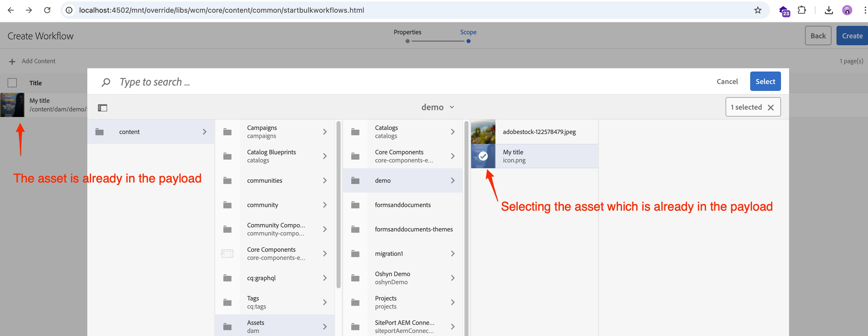Clear selection with the X icon

pos(770,108)
